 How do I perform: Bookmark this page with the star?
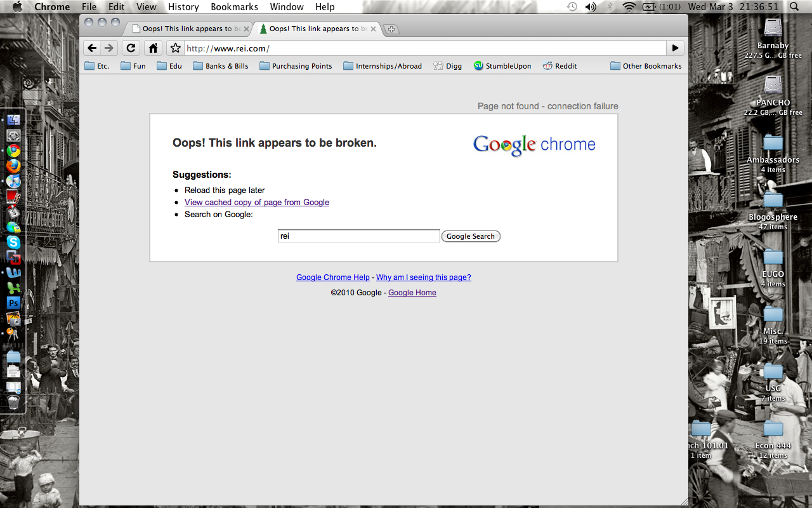pos(175,48)
